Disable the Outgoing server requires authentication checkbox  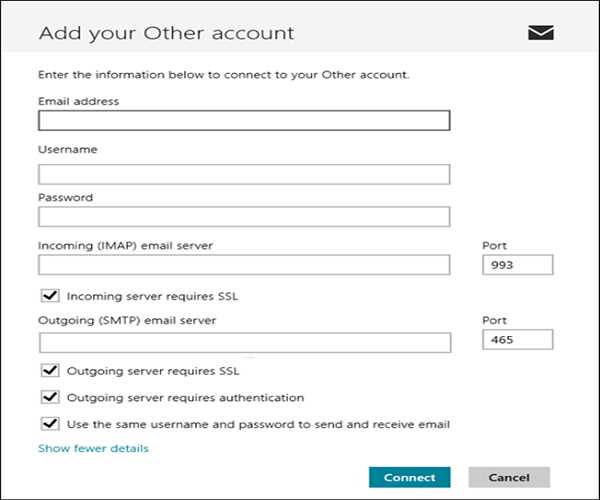pyautogui.click(x=47, y=398)
